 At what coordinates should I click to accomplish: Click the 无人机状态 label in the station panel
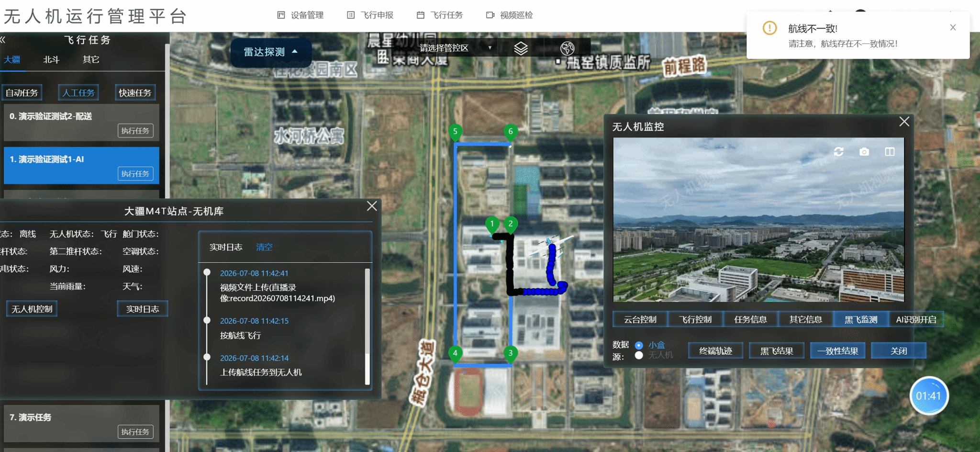[72, 234]
